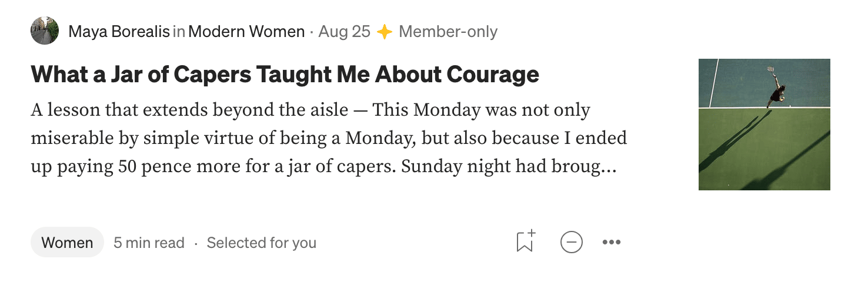Click the word 'in' before Modern Women
Image resolution: width=868 pixels, height=282 pixels.
point(179,32)
